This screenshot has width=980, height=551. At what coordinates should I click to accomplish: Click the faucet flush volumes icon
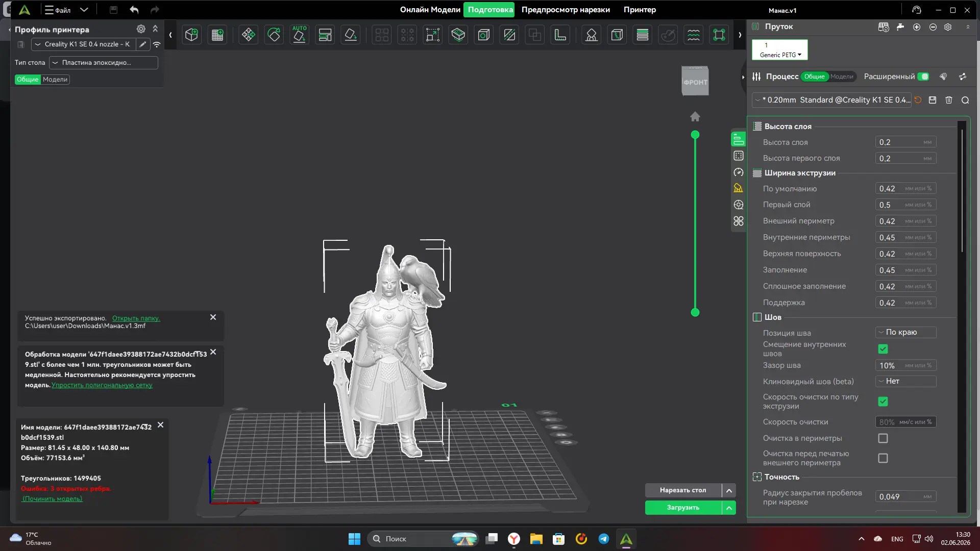(x=900, y=27)
